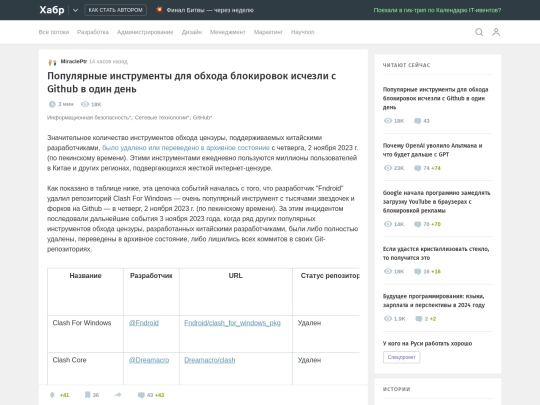This screenshot has height=405, width=540.
Task: Open the user profile icon
Action: tap(496, 32)
